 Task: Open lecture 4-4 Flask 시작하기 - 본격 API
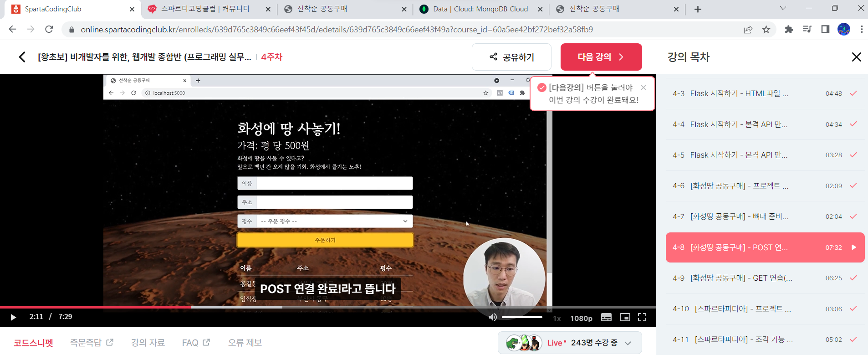coord(765,124)
